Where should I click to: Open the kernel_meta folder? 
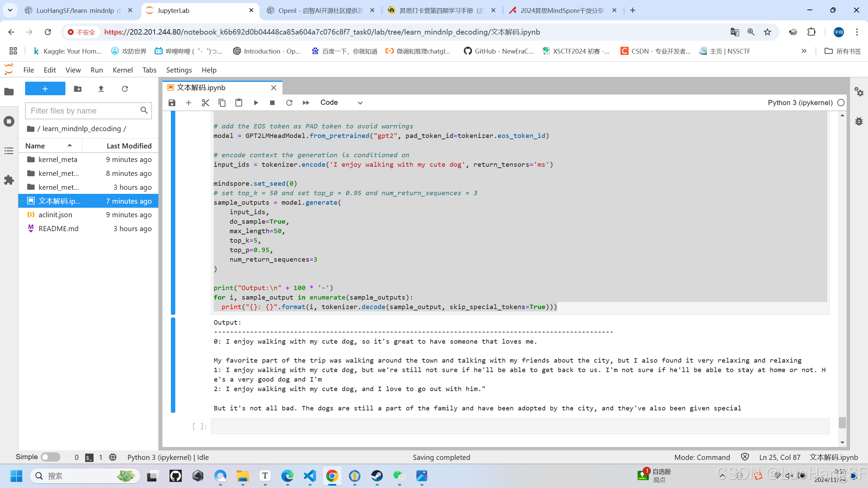coord(88,160)
